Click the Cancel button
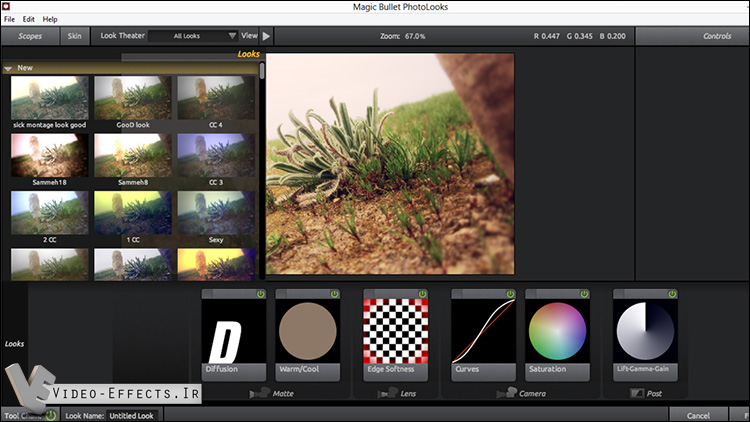The width and height of the screenshot is (750, 422). (x=698, y=415)
